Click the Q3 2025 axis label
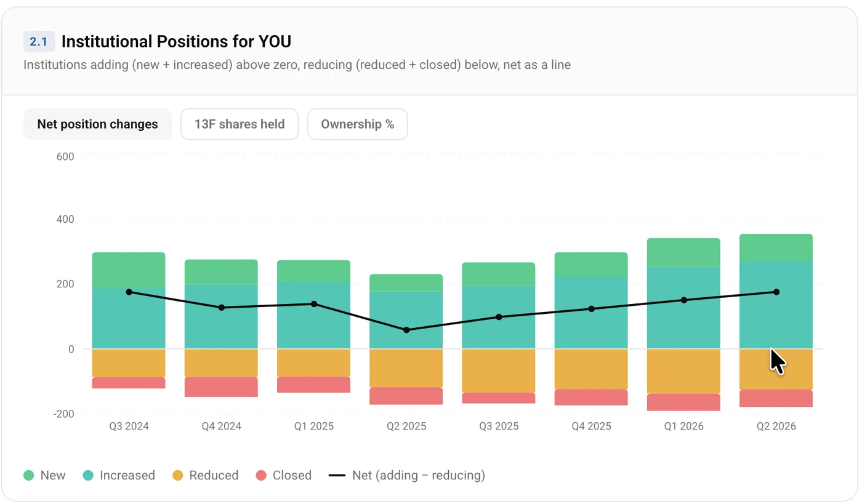The image size is (862, 504). pos(498,426)
